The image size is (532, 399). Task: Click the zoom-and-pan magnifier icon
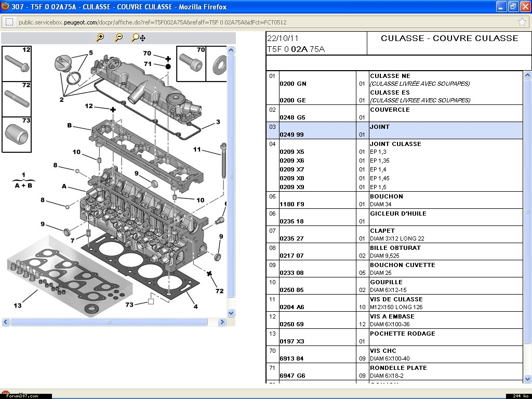tap(138, 37)
